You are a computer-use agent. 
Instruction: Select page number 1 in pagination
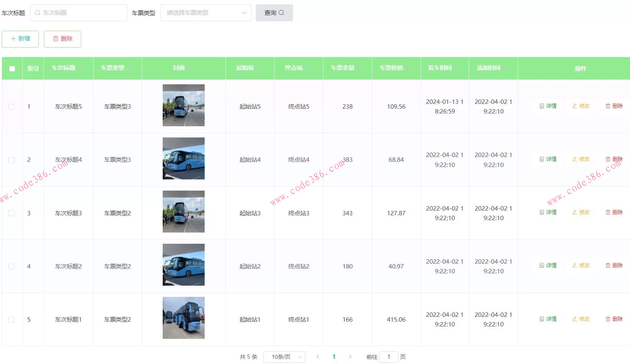tap(334, 357)
